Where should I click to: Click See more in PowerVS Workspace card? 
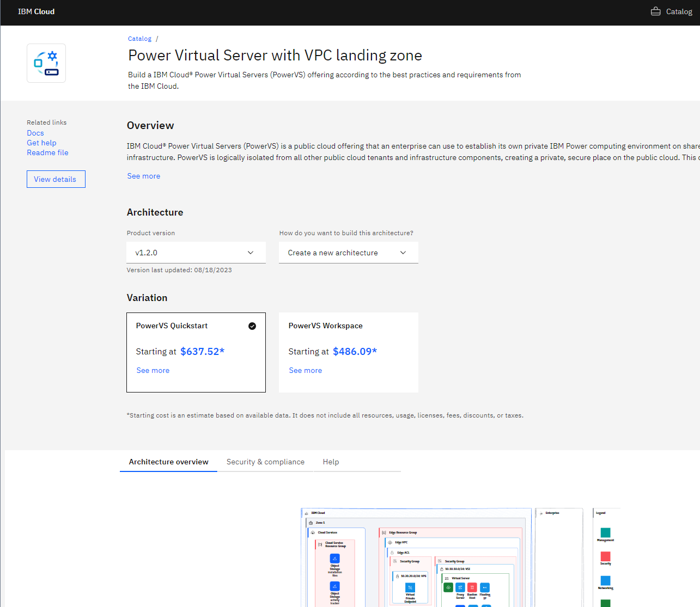tap(306, 370)
